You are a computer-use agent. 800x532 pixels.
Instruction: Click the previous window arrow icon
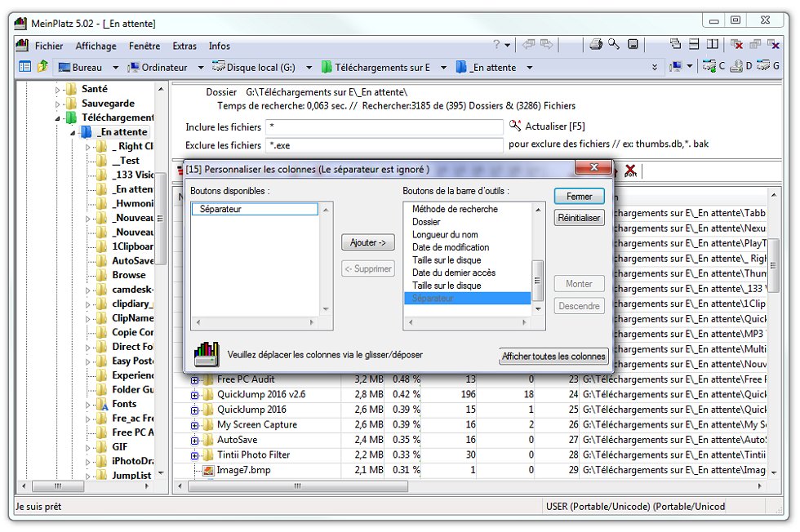pyautogui.click(x=528, y=44)
